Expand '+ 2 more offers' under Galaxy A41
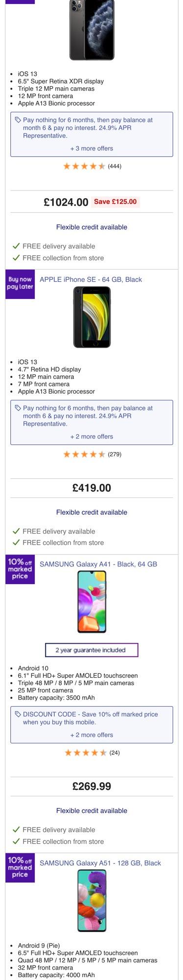This screenshot has height=980, width=183. point(91,735)
